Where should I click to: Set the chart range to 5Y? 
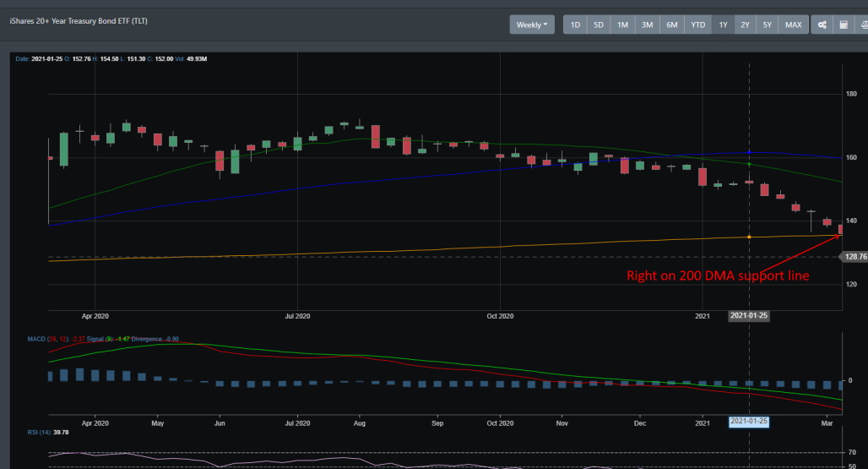tap(768, 25)
